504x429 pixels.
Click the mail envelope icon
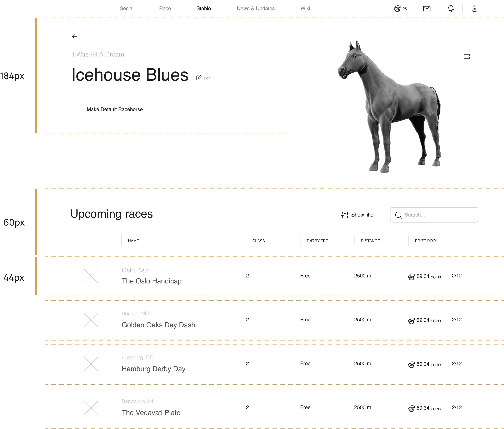[x=427, y=8]
